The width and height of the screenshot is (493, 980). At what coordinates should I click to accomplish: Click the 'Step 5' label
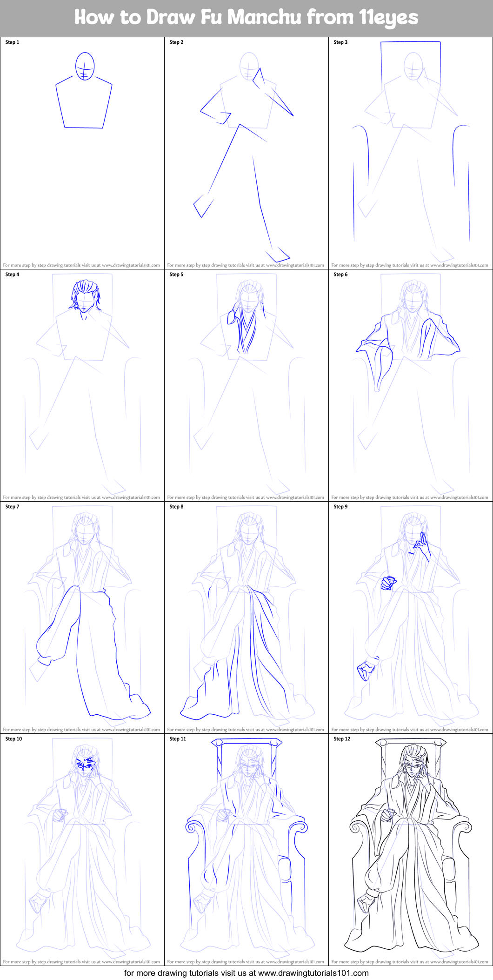pyautogui.click(x=176, y=275)
